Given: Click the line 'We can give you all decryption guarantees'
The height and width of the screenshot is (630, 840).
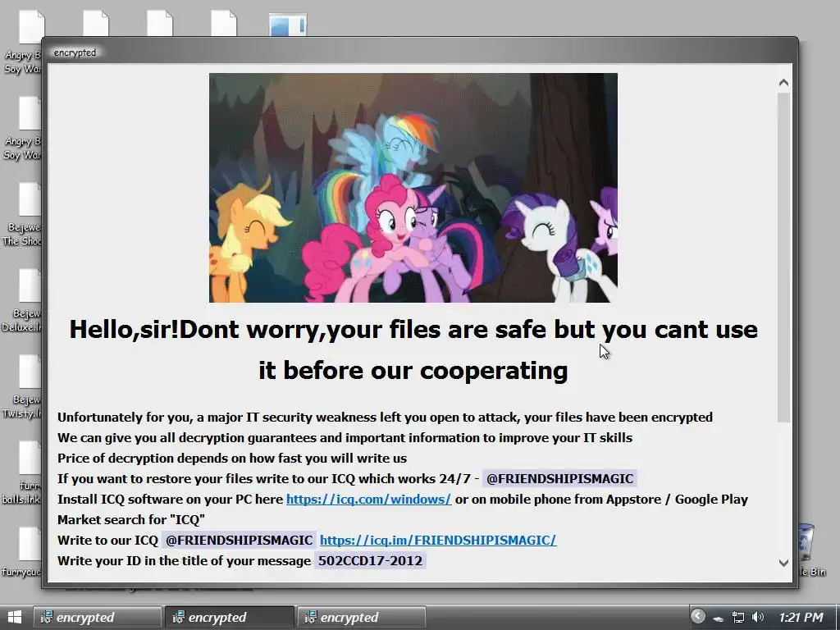Looking at the screenshot, I should click(x=345, y=438).
